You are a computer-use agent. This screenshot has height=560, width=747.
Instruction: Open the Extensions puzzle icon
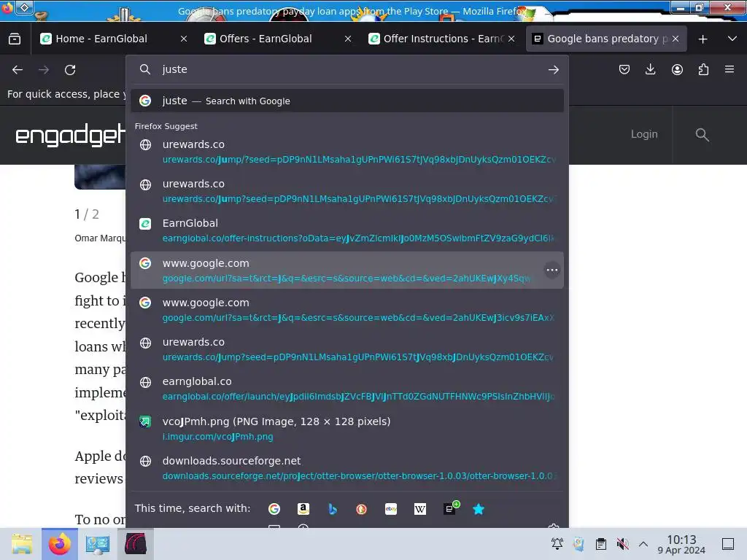pos(703,70)
